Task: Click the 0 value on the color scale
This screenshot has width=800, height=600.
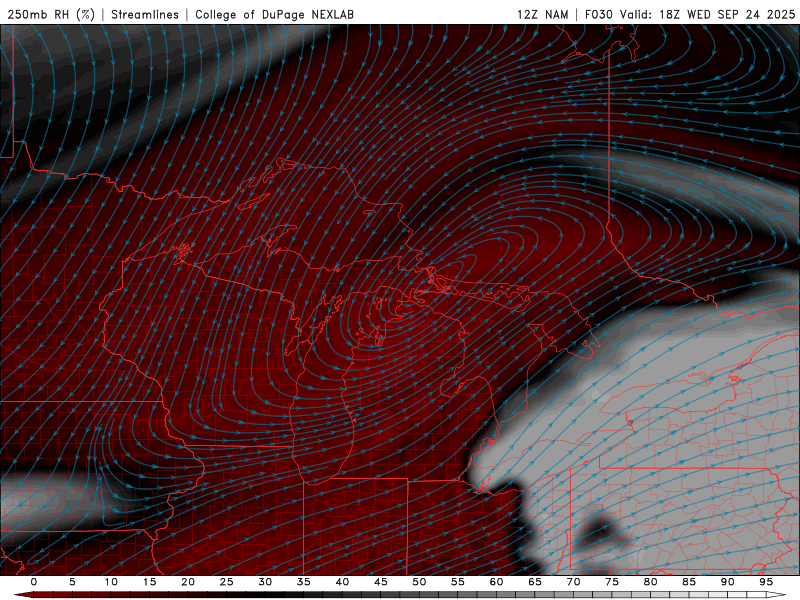Action: (x=34, y=582)
